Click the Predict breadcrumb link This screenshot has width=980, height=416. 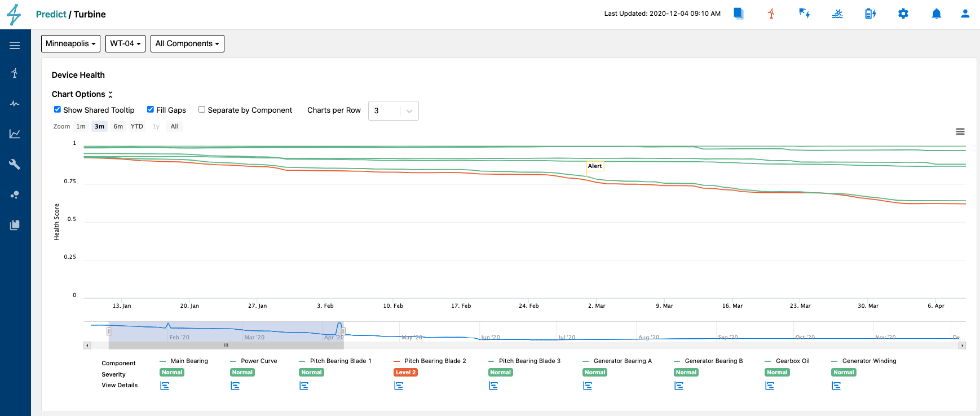click(51, 14)
